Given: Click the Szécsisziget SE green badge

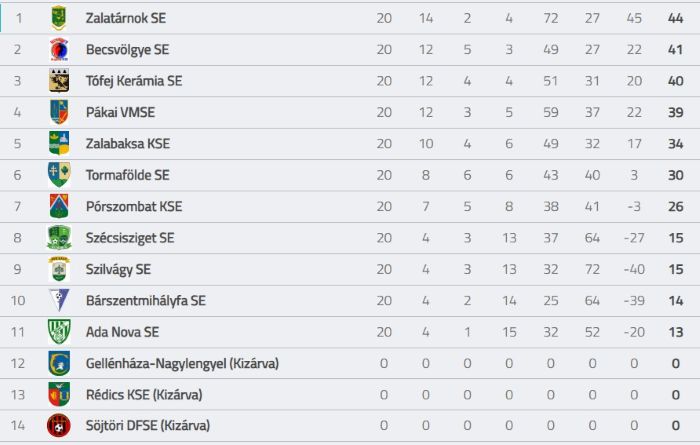Looking at the screenshot, I should click(59, 237).
